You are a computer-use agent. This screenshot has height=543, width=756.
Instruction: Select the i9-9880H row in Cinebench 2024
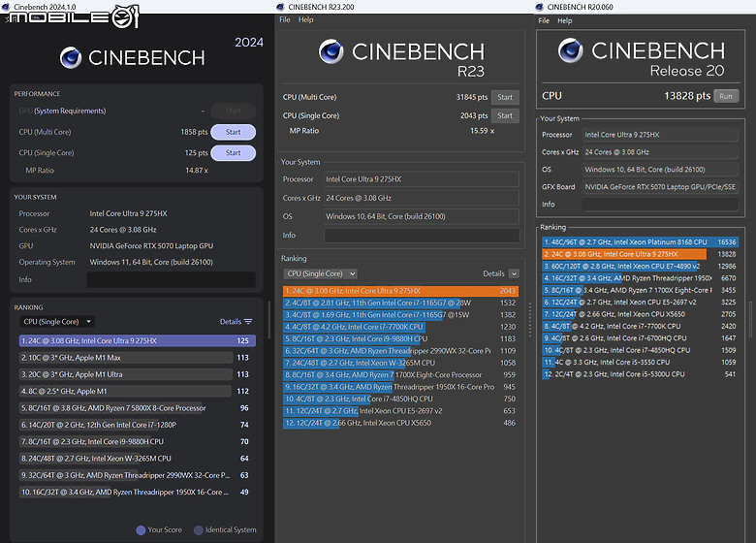click(138, 442)
